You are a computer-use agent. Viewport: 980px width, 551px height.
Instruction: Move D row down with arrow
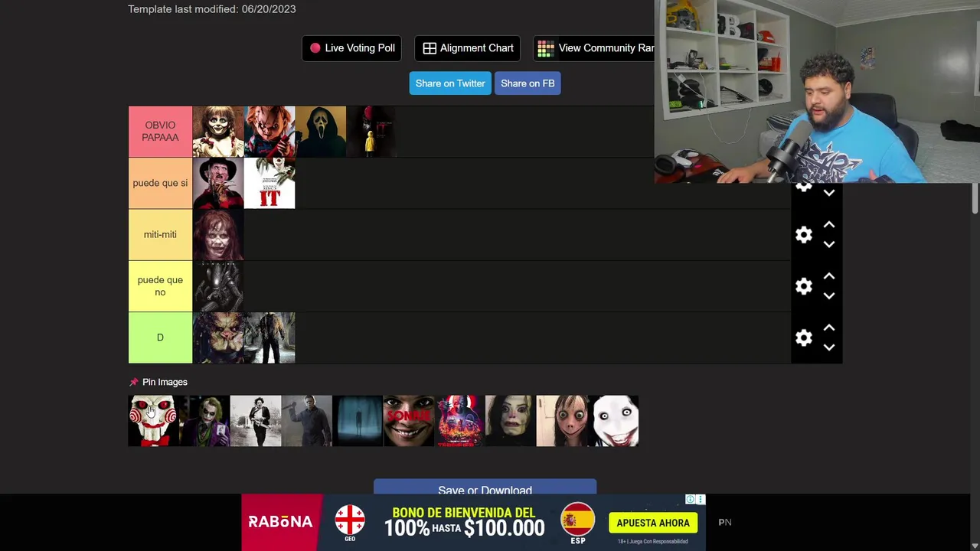(828, 347)
